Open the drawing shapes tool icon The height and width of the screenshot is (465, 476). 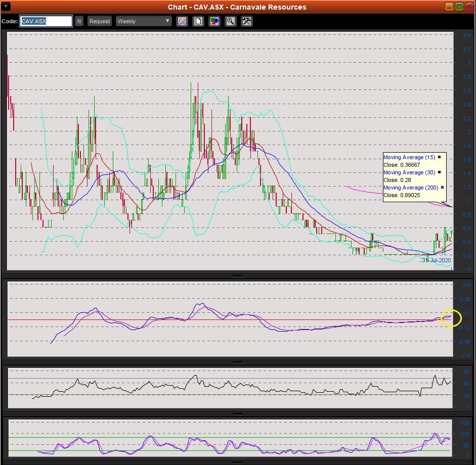(x=214, y=21)
